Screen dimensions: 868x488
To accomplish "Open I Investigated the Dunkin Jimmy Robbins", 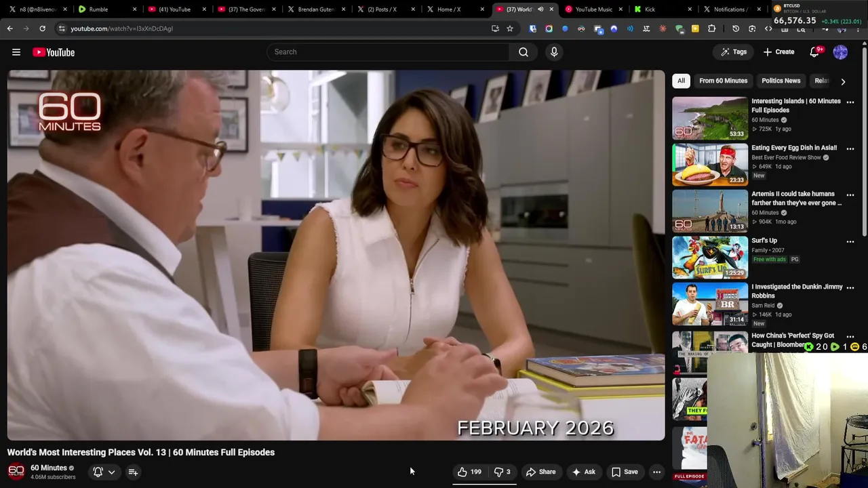I will point(797,291).
